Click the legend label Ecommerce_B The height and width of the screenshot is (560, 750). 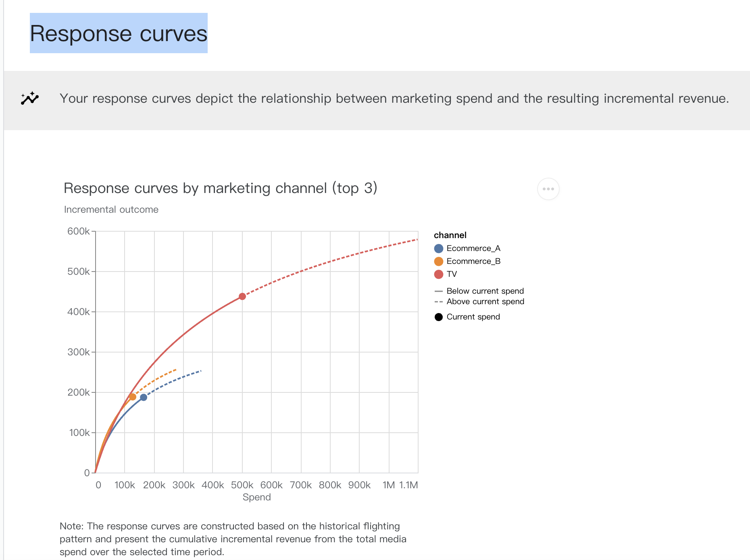coord(473,261)
